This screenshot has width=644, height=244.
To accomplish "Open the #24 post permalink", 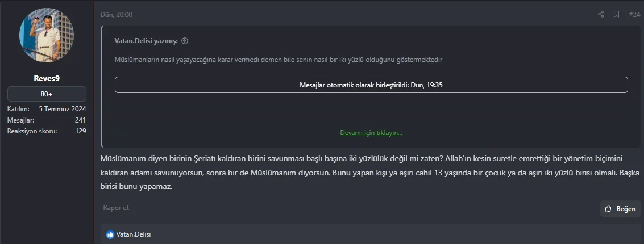I will pos(634,14).
